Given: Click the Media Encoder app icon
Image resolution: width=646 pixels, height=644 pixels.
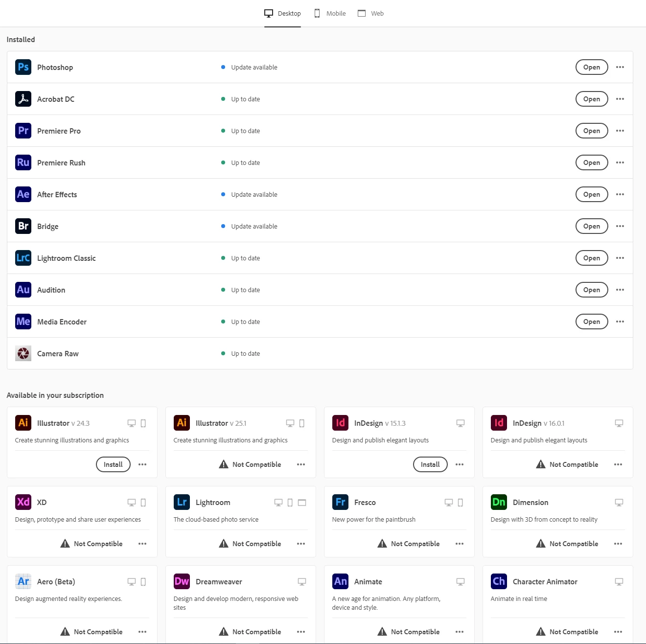Looking at the screenshot, I should (23, 322).
